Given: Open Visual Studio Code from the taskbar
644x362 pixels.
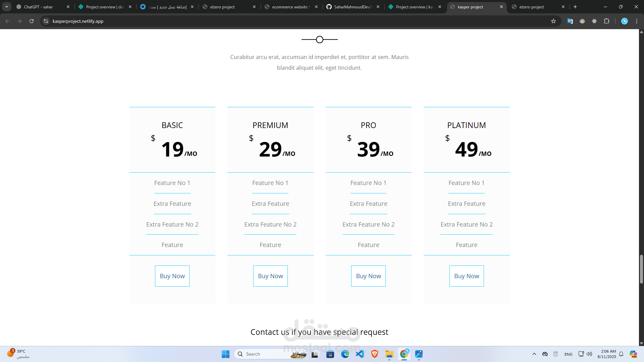Looking at the screenshot, I should [360, 354].
